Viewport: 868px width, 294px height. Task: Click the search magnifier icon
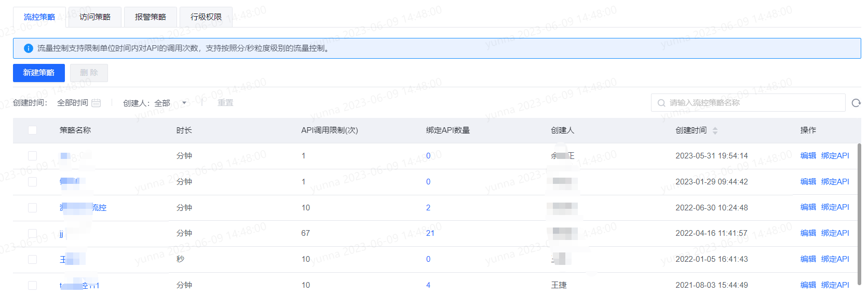(x=661, y=103)
